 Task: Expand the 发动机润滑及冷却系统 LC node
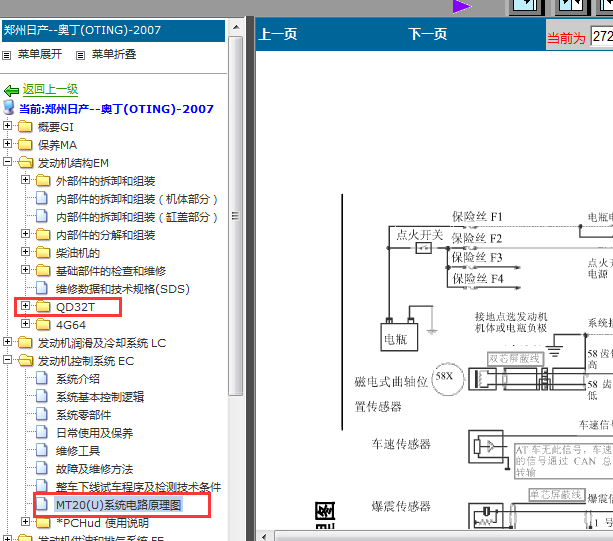tap(7, 341)
